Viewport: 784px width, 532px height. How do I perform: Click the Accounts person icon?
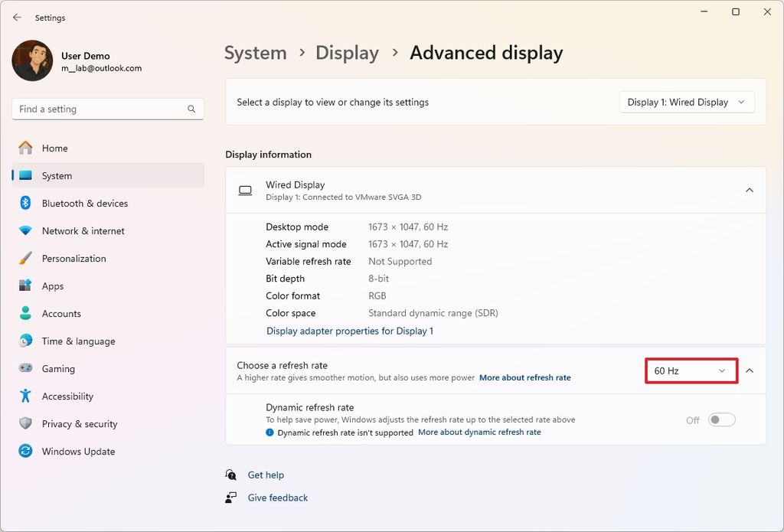point(25,313)
